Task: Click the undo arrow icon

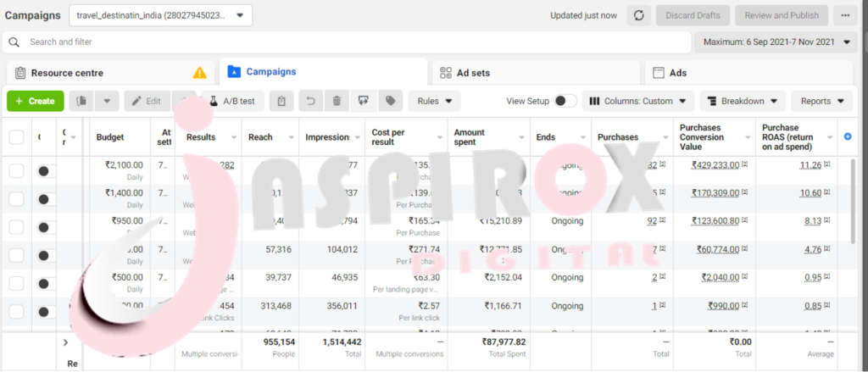Action: pos(311,101)
